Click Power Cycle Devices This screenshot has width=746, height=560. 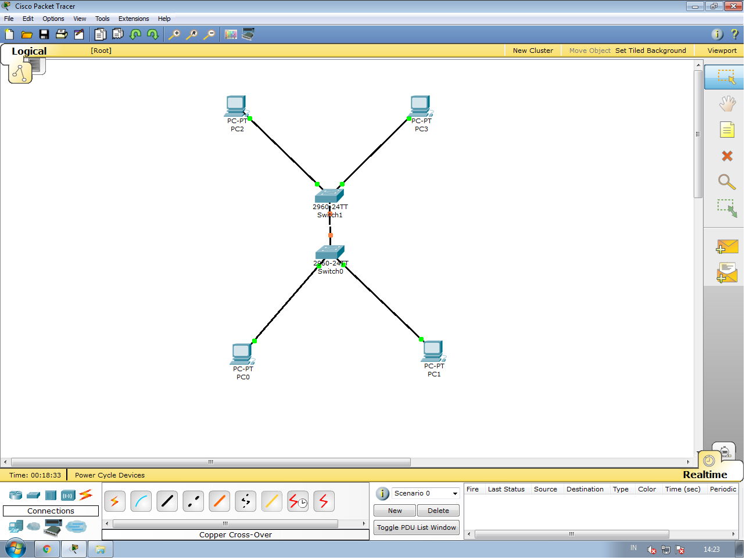[110, 476]
